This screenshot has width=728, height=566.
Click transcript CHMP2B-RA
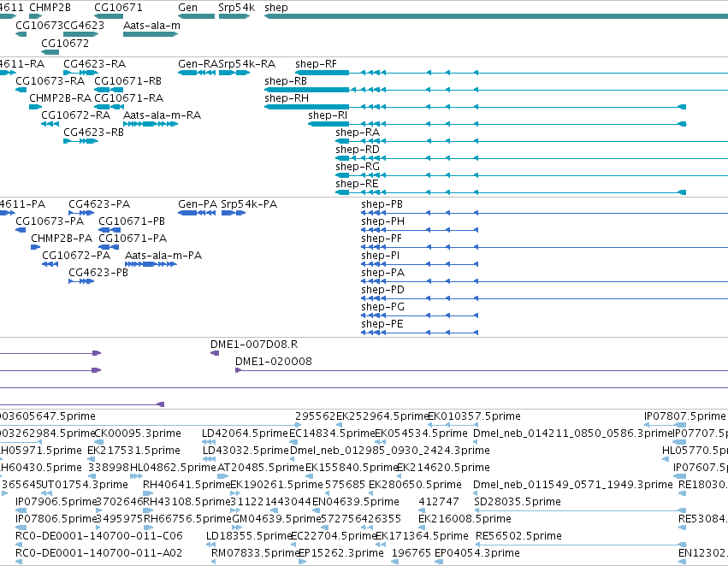36,107
